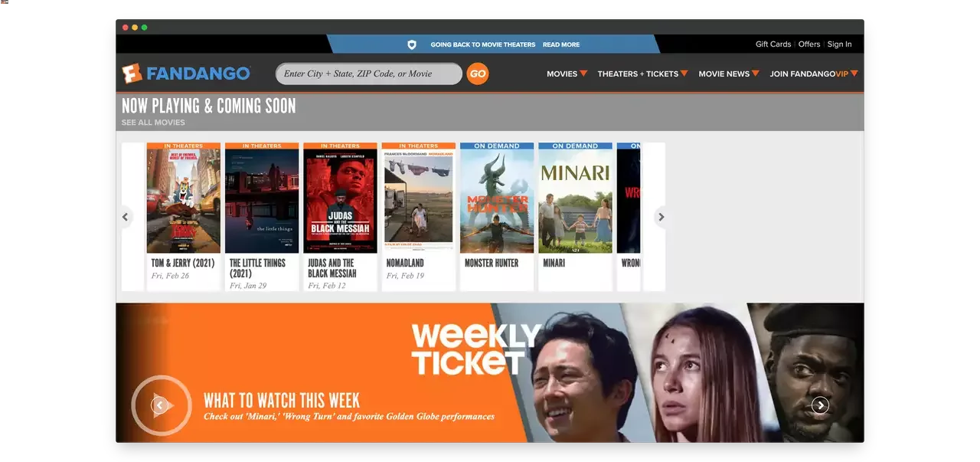Click the Nomadland title text
The image size is (980, 462).
pyautogui.click(x=405, y=263)
